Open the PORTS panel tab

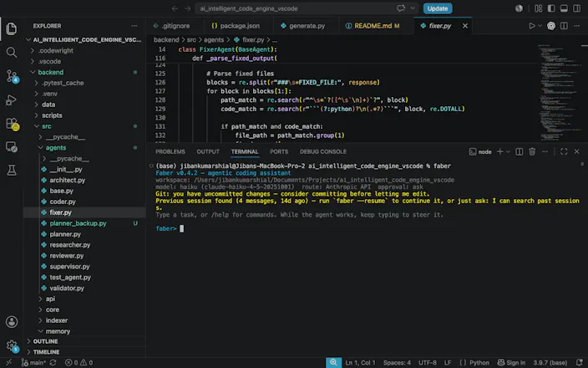click(279, 151)
